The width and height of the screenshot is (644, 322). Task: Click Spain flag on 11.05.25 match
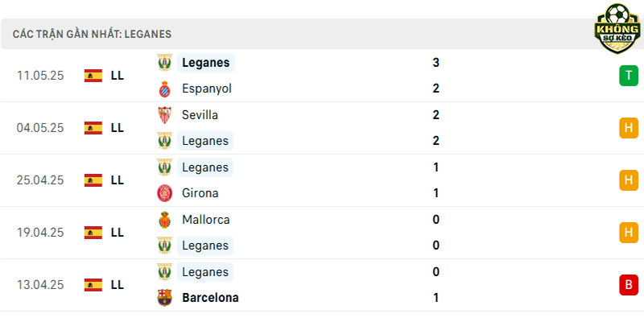point(93,76)
